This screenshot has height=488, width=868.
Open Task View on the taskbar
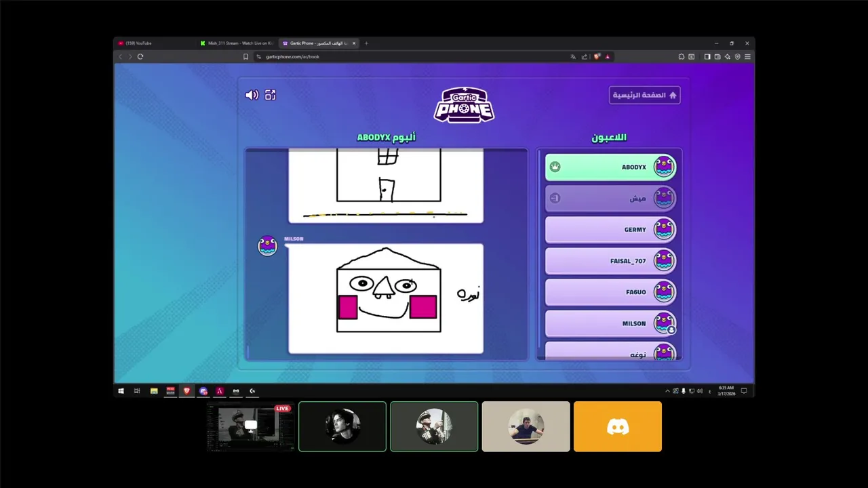click(136, 391)
